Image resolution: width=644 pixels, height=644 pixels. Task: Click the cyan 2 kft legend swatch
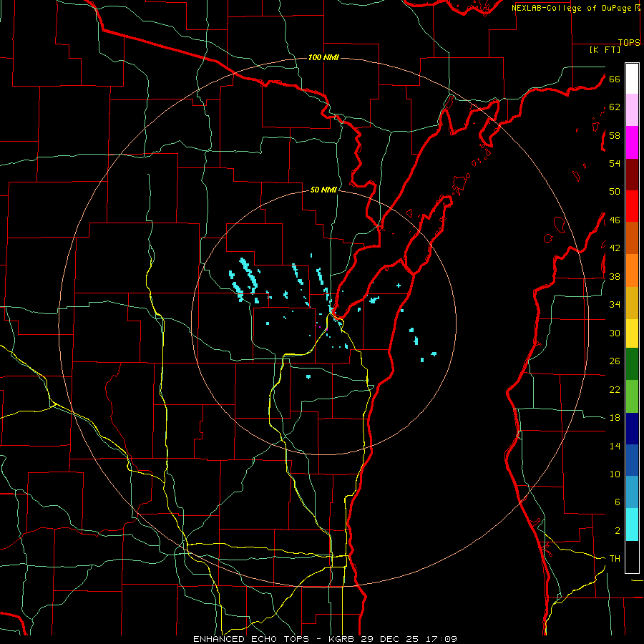pyautogui.click(x=632, y=525)
